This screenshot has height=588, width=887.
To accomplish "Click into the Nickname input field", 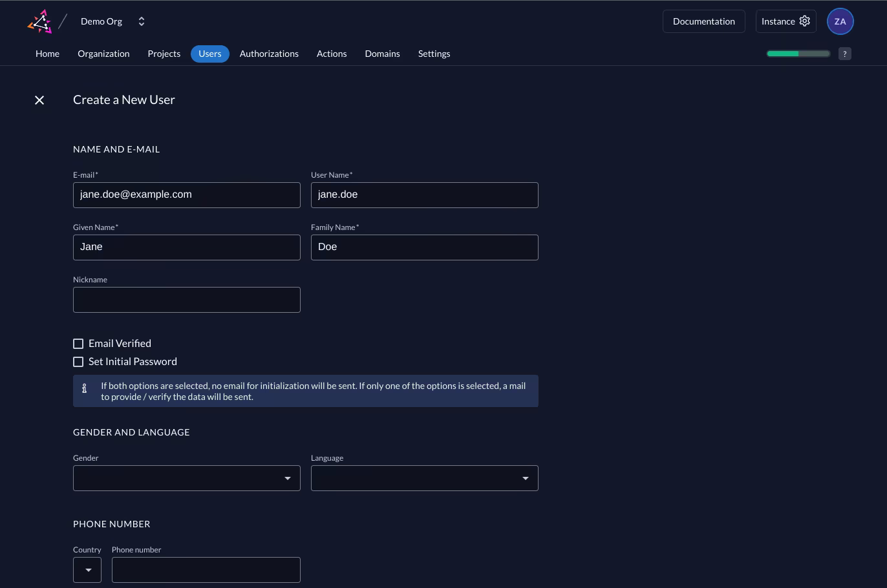I will 186,300.
